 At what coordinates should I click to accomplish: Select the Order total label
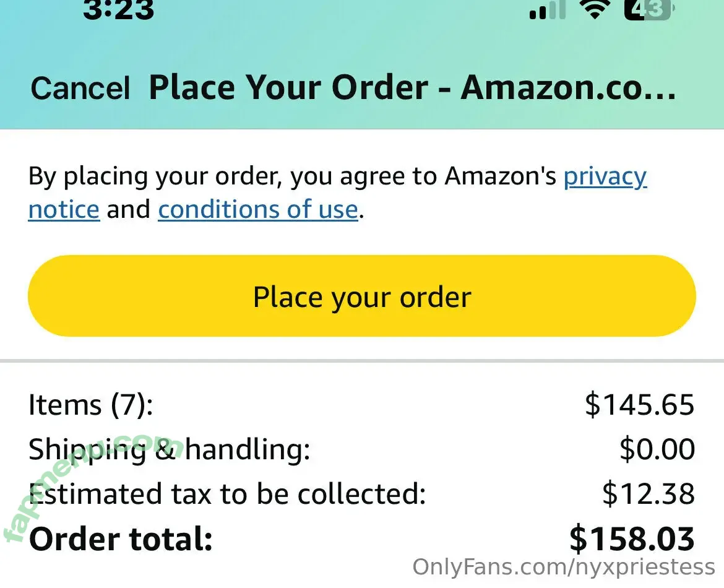[121, 539]
